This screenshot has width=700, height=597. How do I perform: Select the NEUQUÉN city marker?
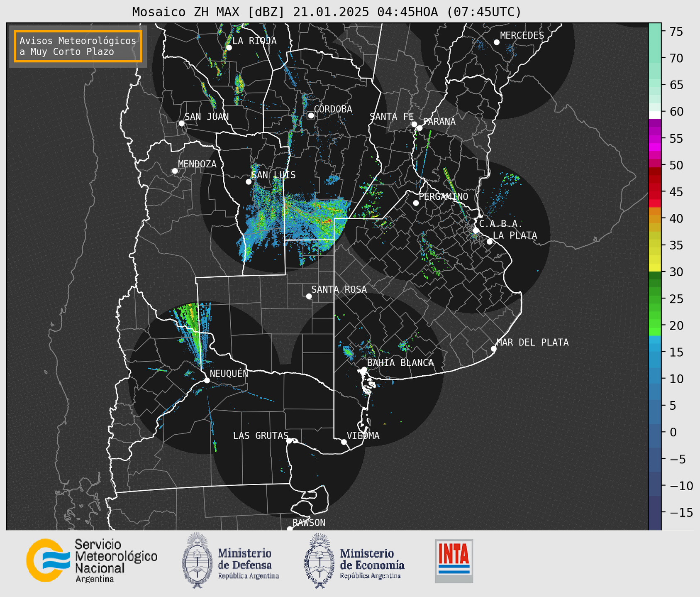207,380
